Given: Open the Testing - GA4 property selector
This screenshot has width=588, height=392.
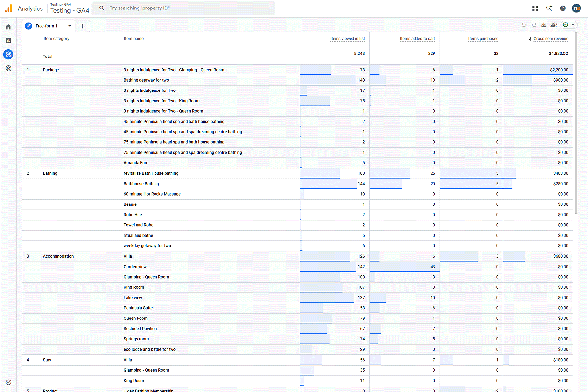Looking at the screenshot, I should tap(70, 8).
